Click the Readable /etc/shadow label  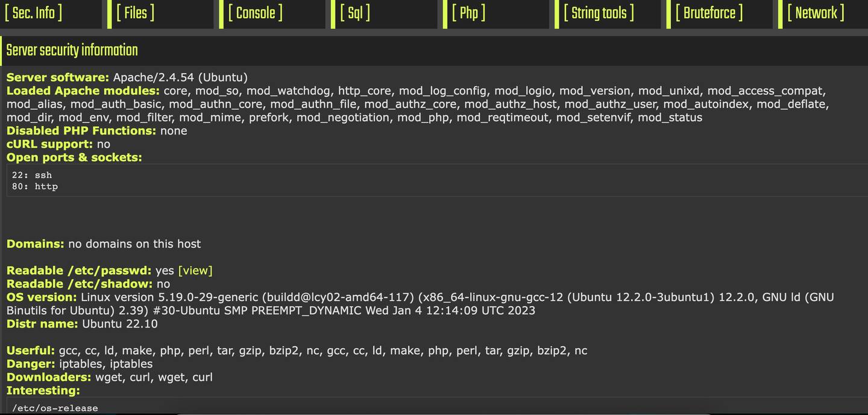[80, 284]
